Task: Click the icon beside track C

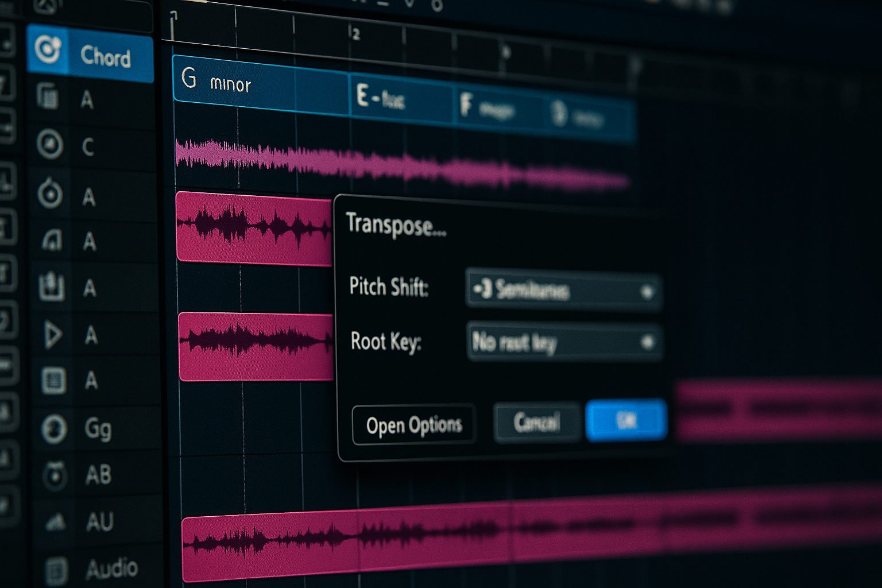Action: [x=50, y=144]
